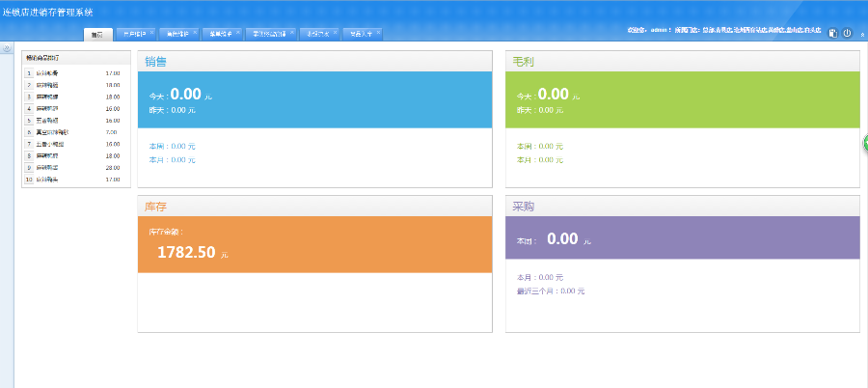Select rank 1 item in bestseller list

(76, 73)
